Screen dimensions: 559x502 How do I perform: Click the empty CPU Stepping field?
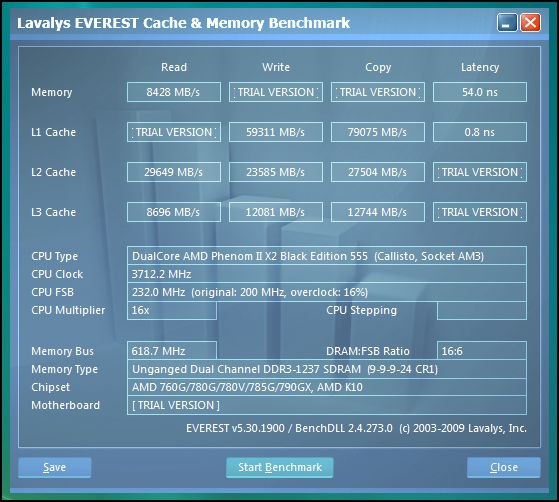pos(482,310)
